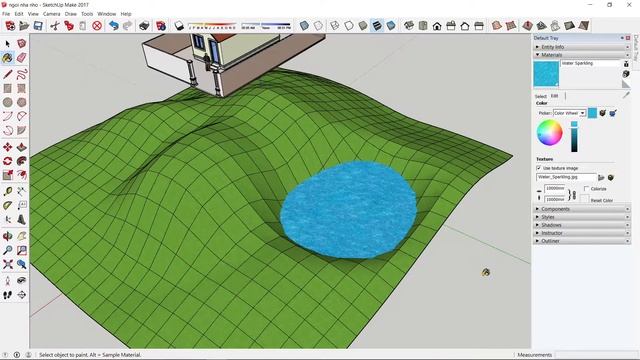Click the texture filename field
The image size is (640, 360).
coord(566,177)
